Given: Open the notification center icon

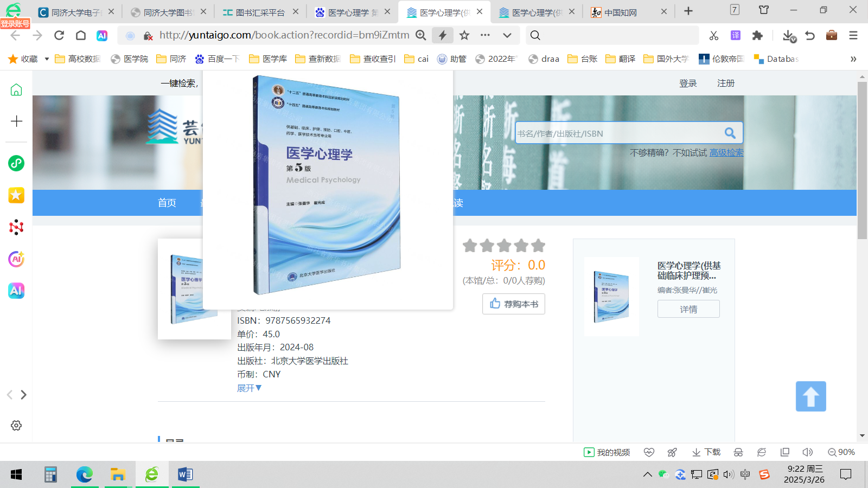Looking at the screenshot, I should [x=846, y=474].
